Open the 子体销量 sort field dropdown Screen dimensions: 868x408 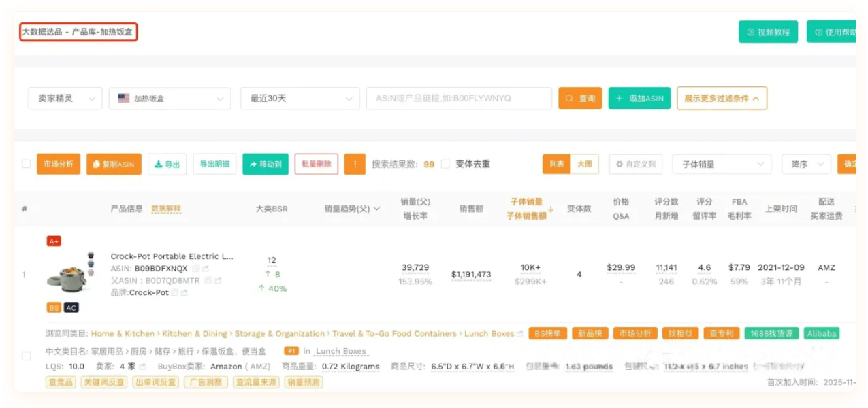coord(721,164)
